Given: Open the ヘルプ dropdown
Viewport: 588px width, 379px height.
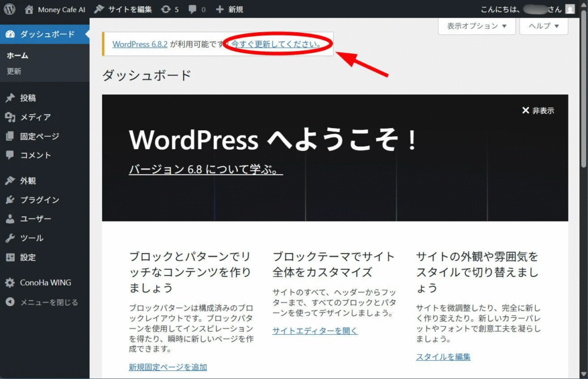Looking at the screenshot, I should (x=544, y=26).
